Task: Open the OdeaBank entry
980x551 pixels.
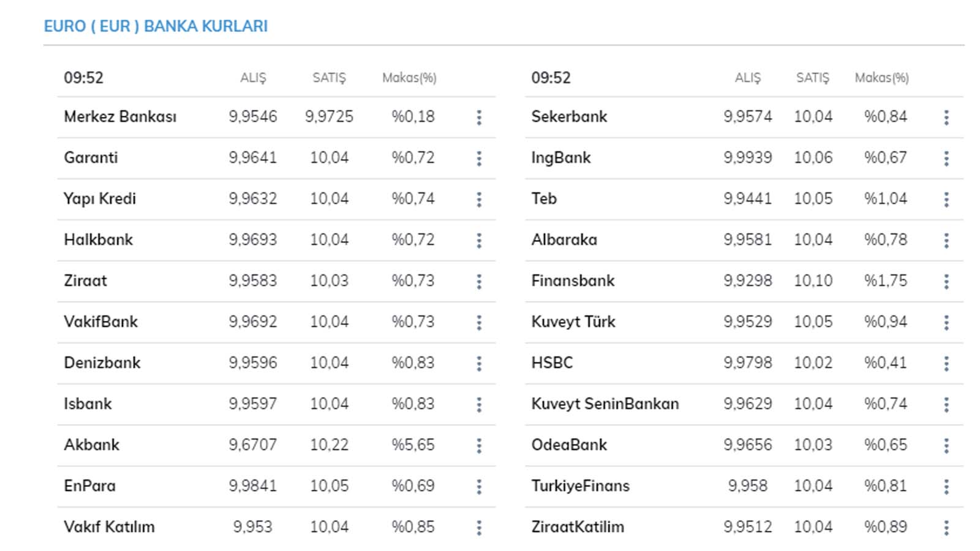Action: click(569, 444)
